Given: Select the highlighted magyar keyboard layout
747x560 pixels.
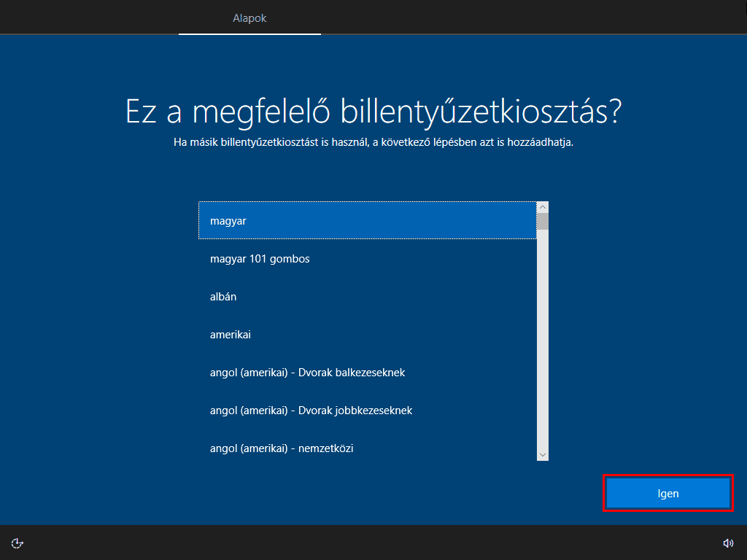Looking at the screenshot, I should pyautogui.click(x=368, y=221).
